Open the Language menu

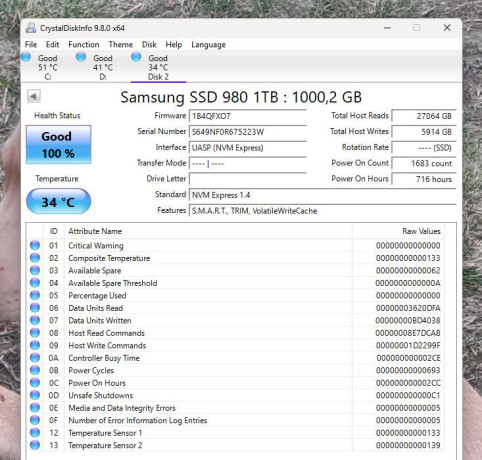point(208,45)
